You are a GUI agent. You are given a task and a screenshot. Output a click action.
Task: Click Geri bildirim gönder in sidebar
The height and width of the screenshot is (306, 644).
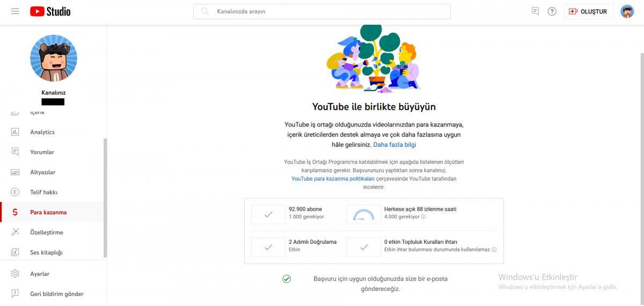(x=52, y=294)
